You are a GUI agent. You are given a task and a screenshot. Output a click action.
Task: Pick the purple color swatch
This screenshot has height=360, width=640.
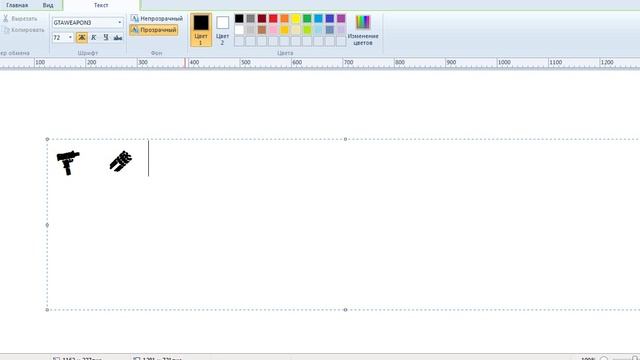click(x=341, y=18)
